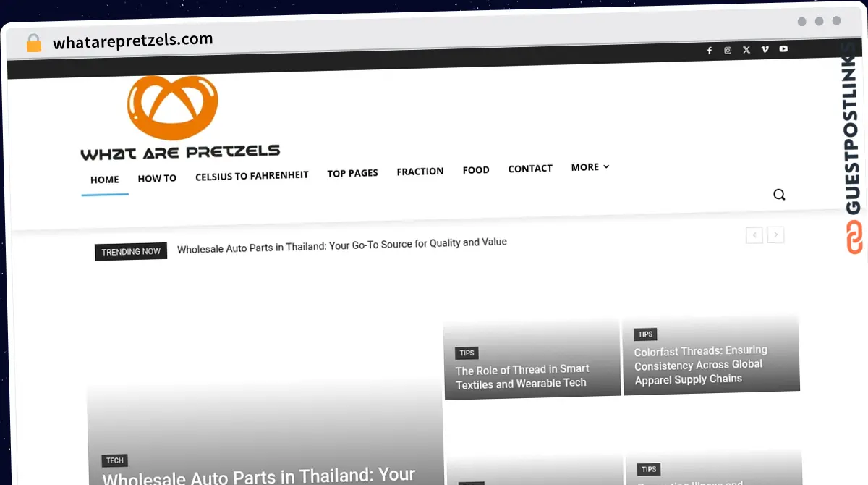The width and height of the screenshot is (868, 485).
Task: Open the YouTube social icon
Action: (x=784, y=49)
